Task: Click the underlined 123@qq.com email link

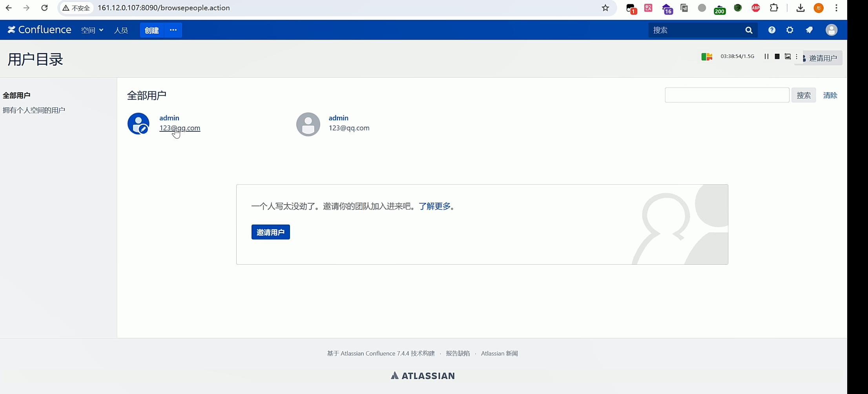Action: point(180,128)
